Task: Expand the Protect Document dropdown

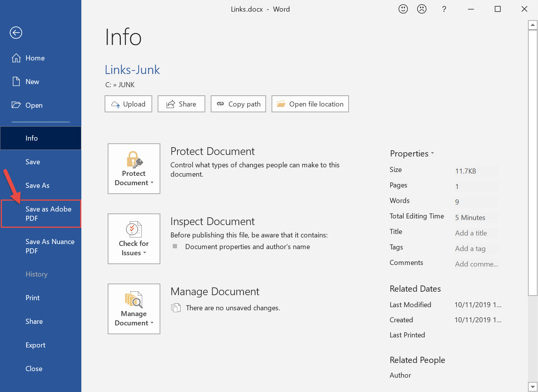Action: [x=134, y=169]
